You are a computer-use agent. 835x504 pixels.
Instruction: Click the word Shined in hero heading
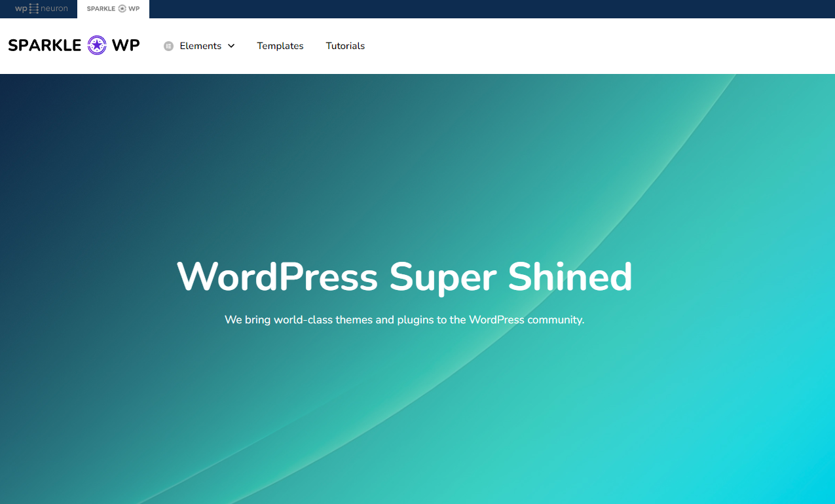pyautogui.click(x=570, y=277)
